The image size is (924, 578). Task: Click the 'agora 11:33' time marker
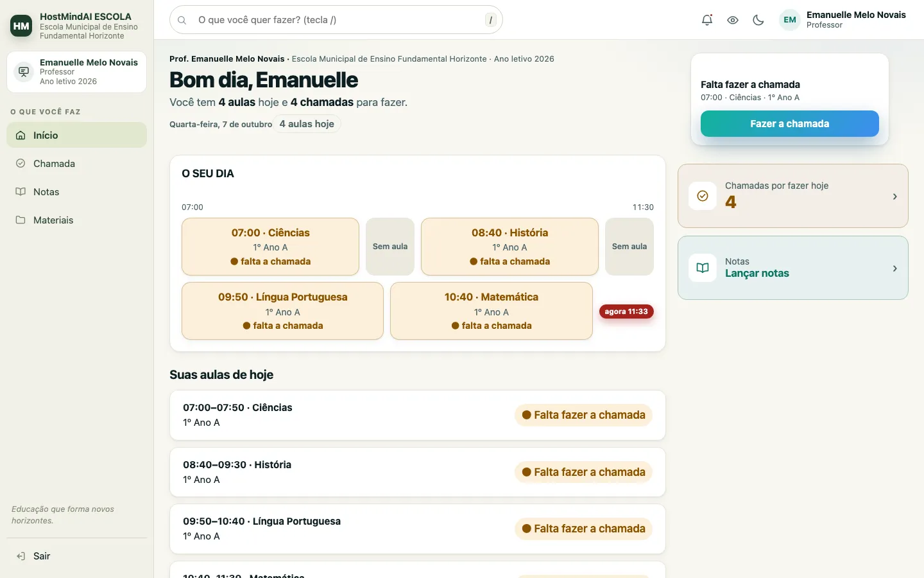[x=626, y=311]
